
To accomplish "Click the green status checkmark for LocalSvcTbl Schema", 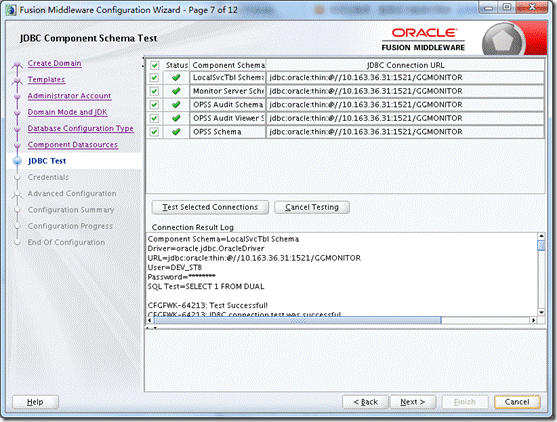I will click(176, 77).
